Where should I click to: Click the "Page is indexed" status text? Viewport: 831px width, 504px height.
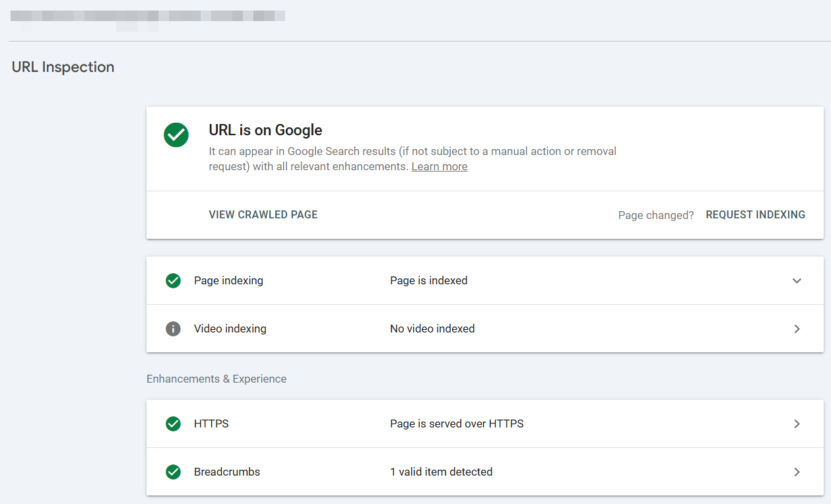pos(428,281)
